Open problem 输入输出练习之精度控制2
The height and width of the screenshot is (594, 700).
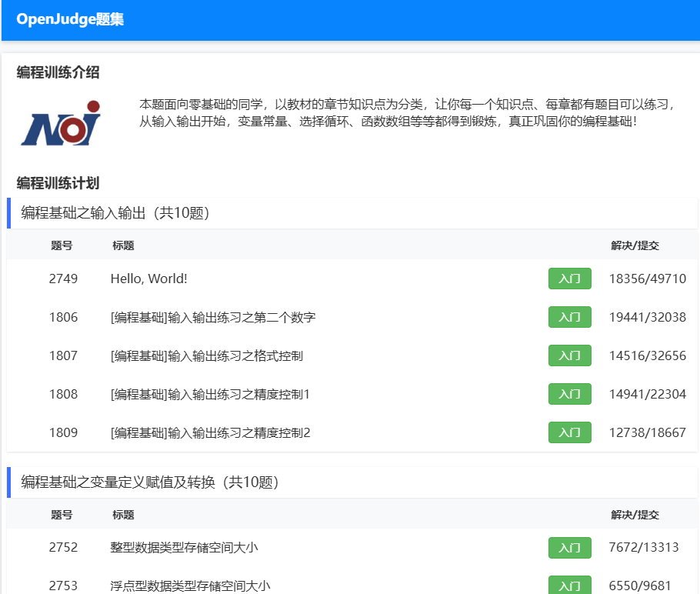tap(210, 432)
